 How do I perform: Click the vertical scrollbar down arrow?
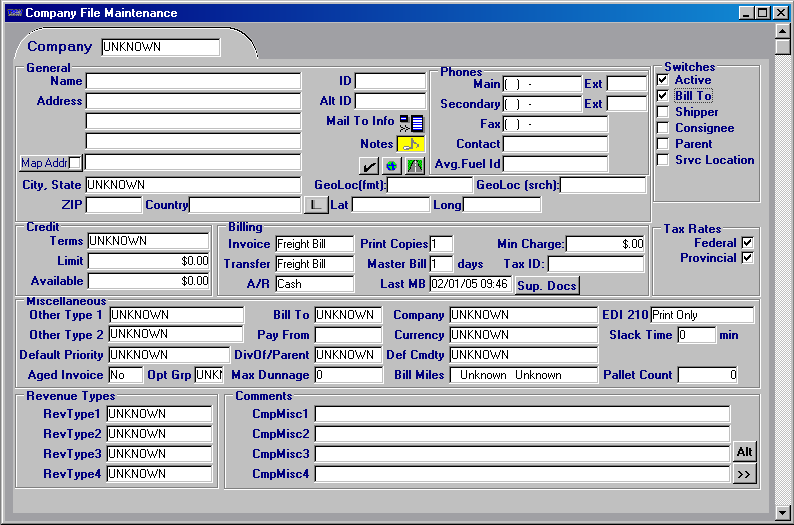(783, 512)
